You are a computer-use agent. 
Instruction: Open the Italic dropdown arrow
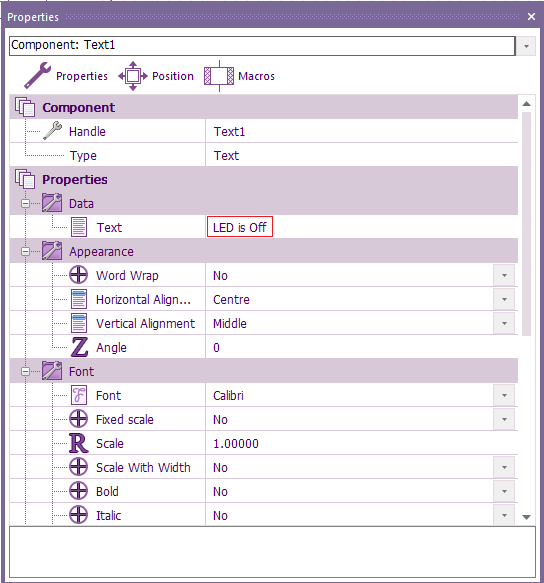[504, 515]
